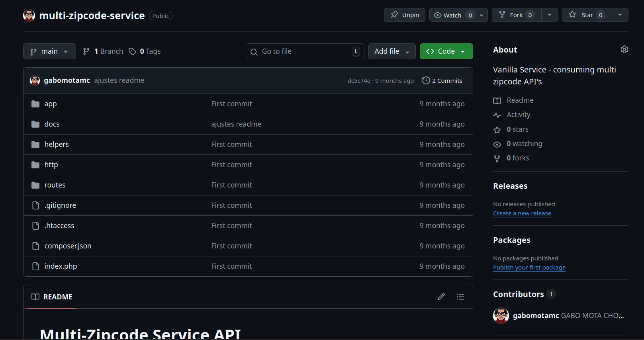Unpin the repository from profile
The image size is (644, 340).
(404, 15)
